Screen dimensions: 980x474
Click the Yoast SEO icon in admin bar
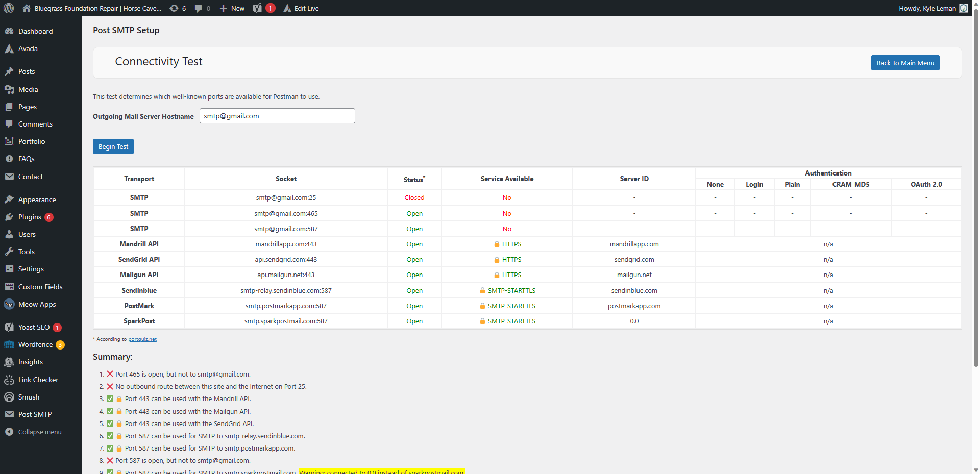tap(258, 8)
